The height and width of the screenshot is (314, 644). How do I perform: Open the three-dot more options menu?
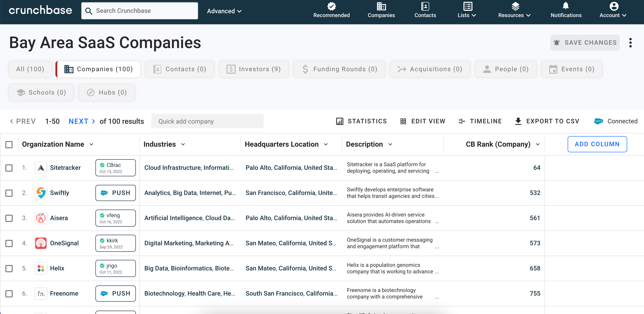pos(631,43)
